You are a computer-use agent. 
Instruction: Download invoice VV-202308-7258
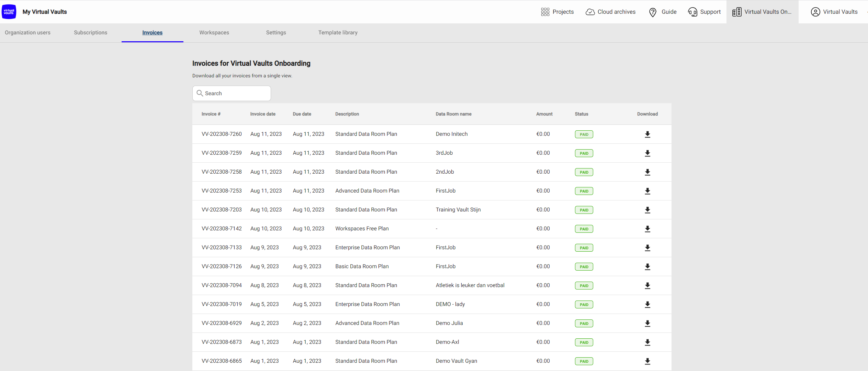click(x=647, y=172)
